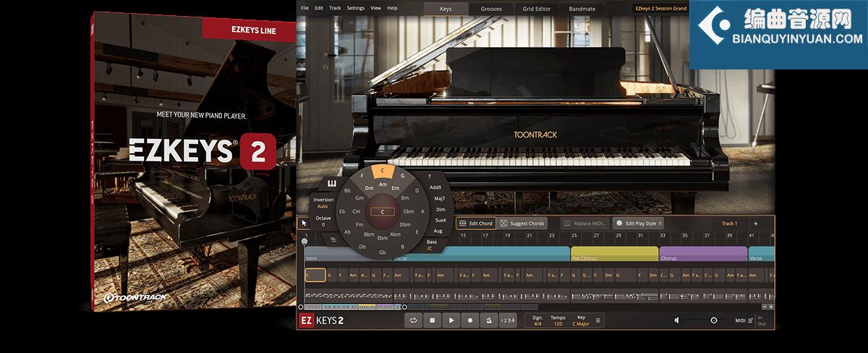Open the Track menu
Viewport: 868px width, 353px height.
point(335,7)
